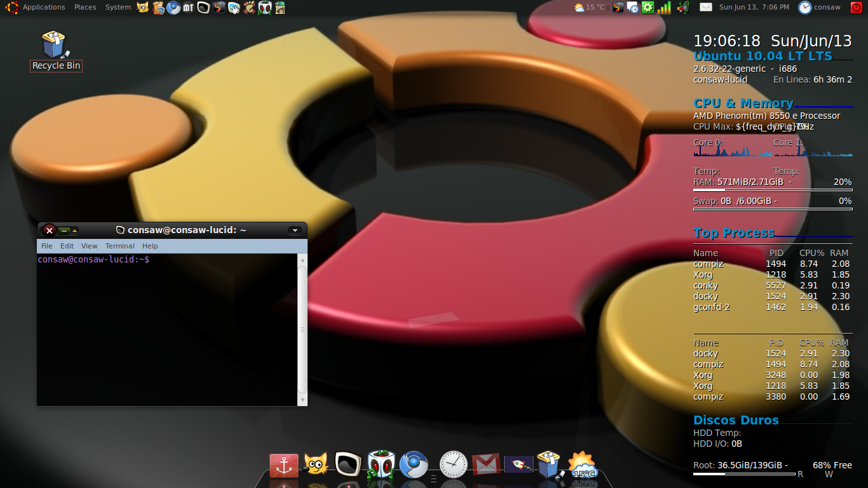Open the terminal icon in the dock

coord(348,465)
